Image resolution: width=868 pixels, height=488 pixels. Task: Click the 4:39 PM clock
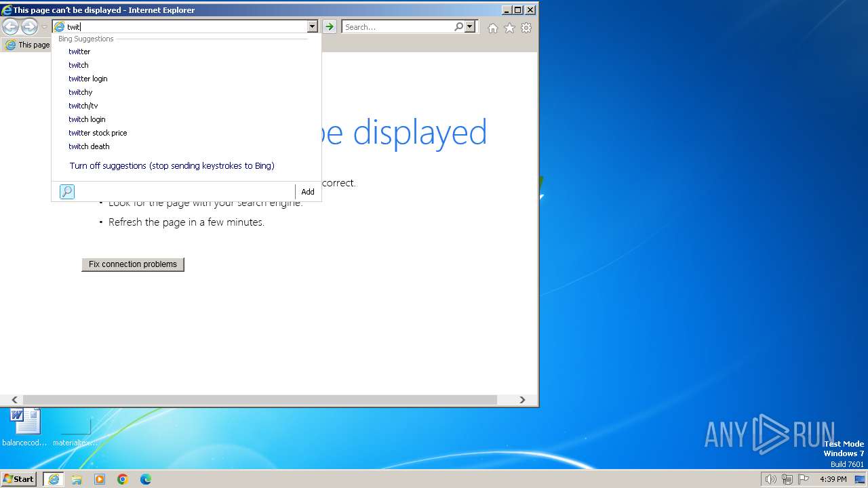833,479
